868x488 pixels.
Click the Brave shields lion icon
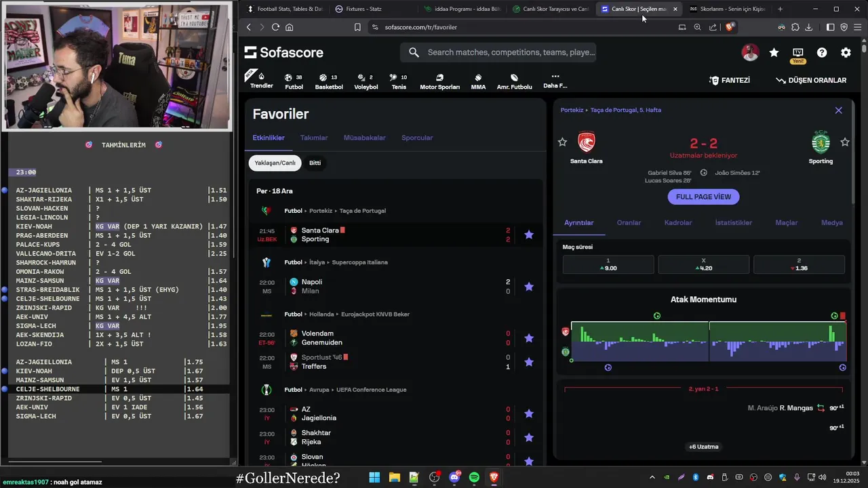click(x=730, y=27)
